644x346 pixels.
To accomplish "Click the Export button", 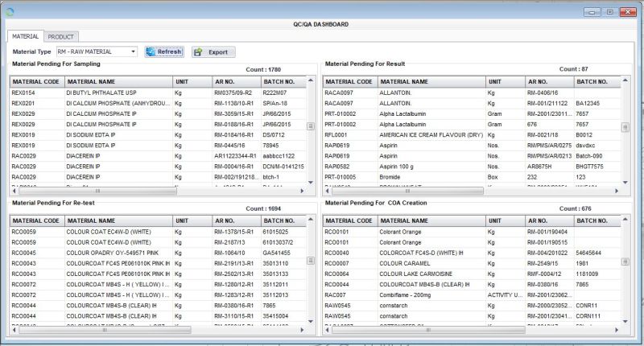I will coord(213,51).
